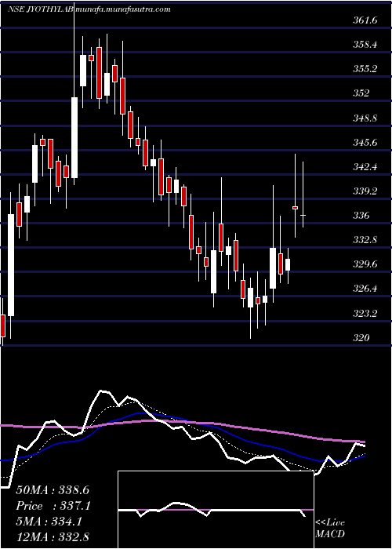This screenshot has height=549, width=392.
Task: Click the 320 price axis label
Action: point(362,338)
